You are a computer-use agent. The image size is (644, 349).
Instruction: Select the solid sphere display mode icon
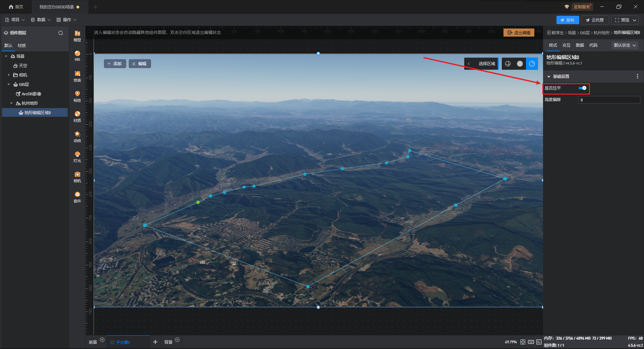(x=520, y=64)
